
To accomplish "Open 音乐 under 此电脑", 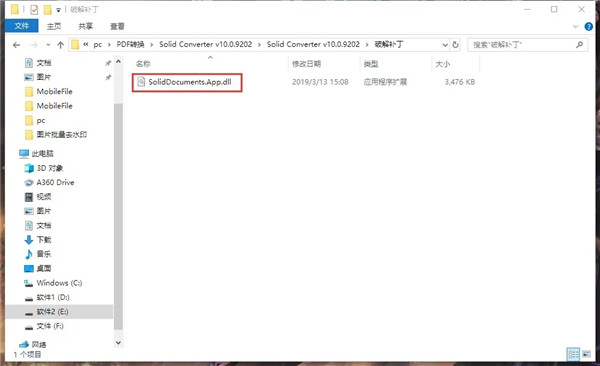I will (44, 254).
